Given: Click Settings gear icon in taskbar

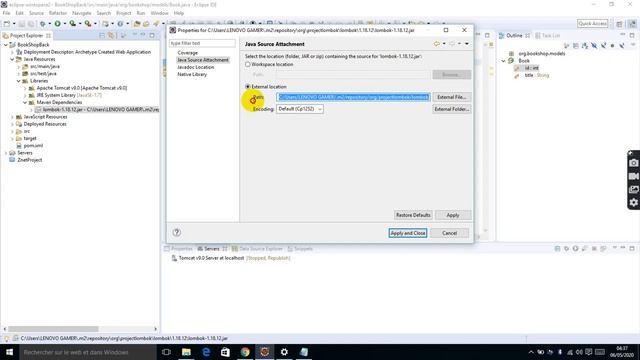Looking at the screenshot, I should click(x=284, y=352).
